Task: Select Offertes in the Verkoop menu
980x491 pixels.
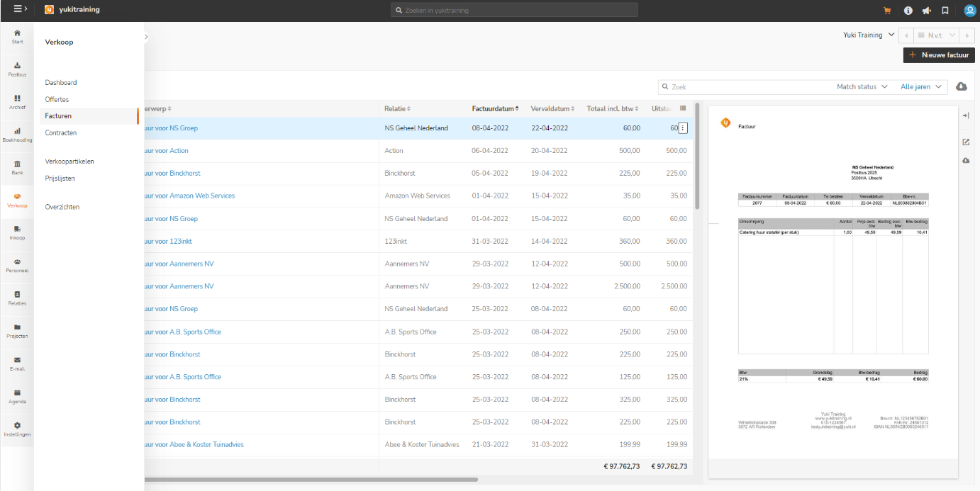Action: point(57,100)
